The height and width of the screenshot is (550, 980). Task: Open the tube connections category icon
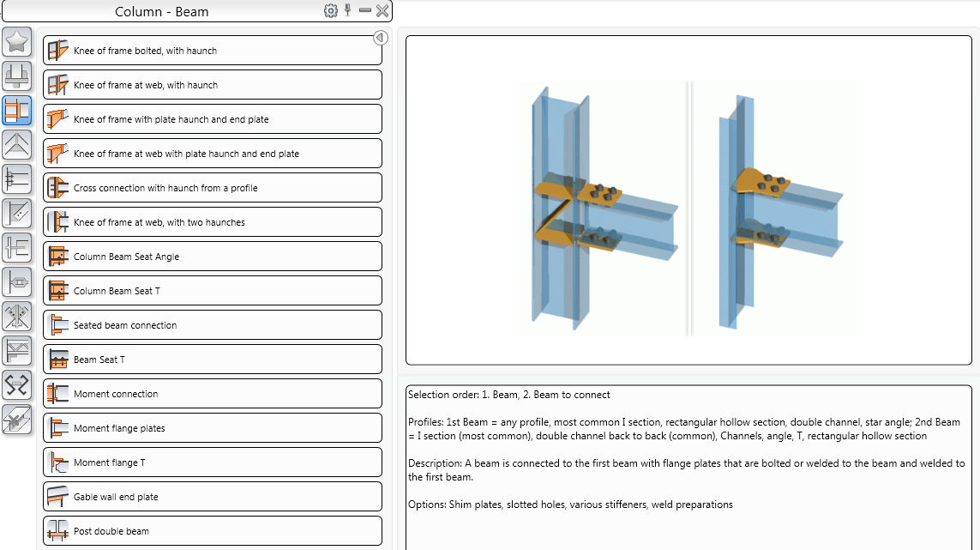coord(17,282)
